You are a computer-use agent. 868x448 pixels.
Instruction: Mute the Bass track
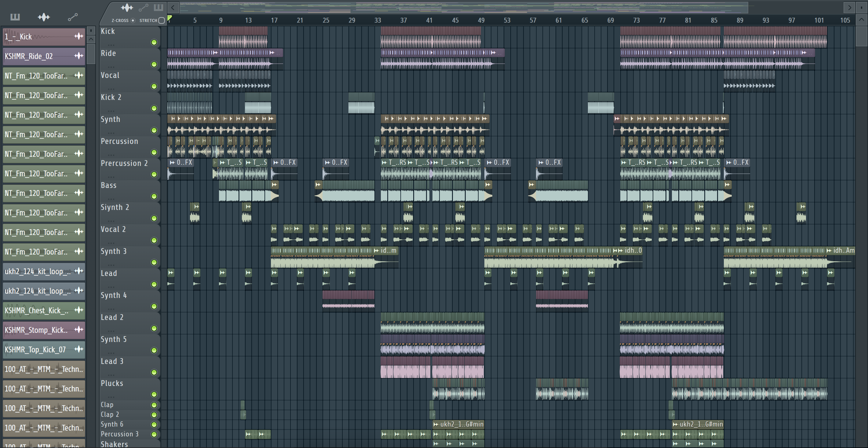(154, 196)
